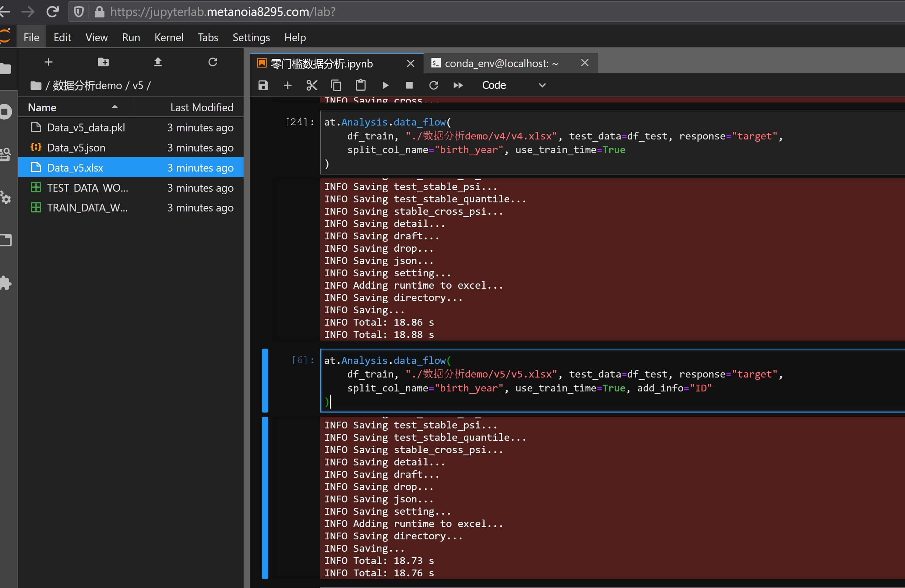
Task: Restart the kernel
Action: (x=433, y=85)
